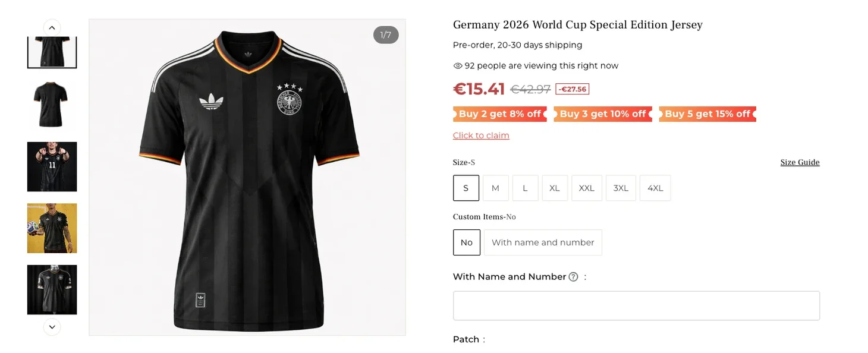Click the help icon beside Name and Number

[x=573, y=276]
